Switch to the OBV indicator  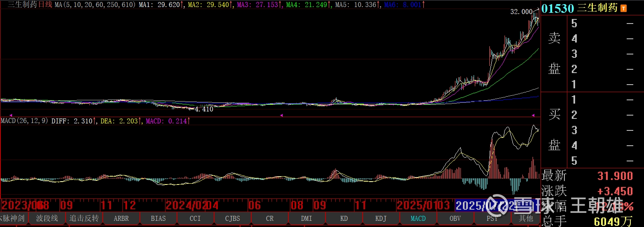tap(455, 218)
